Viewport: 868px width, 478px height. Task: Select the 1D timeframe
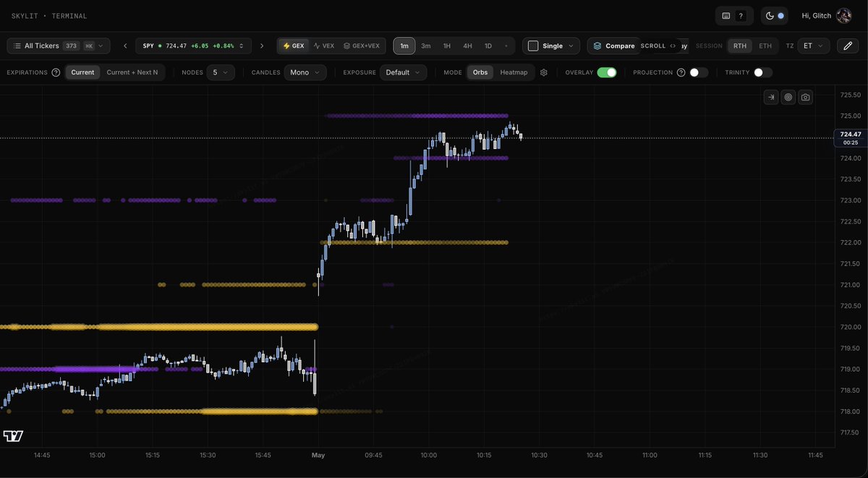click(x=488, y=46)
